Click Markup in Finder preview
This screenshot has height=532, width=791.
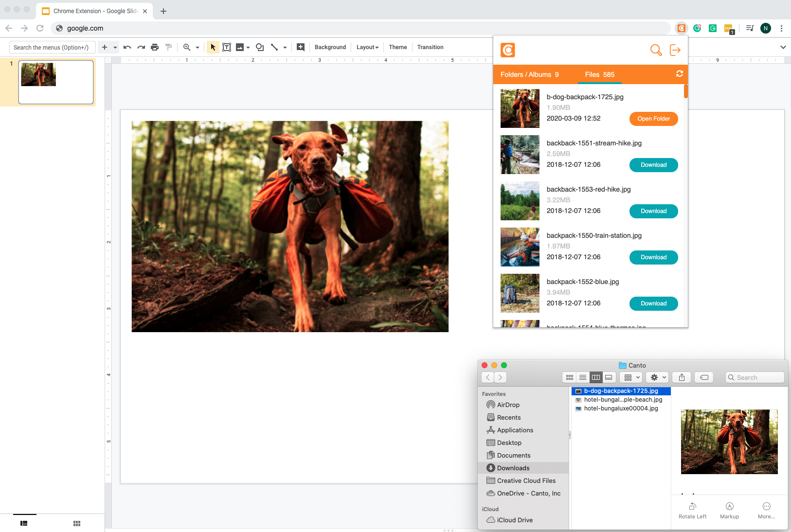(x=730, y=511)
